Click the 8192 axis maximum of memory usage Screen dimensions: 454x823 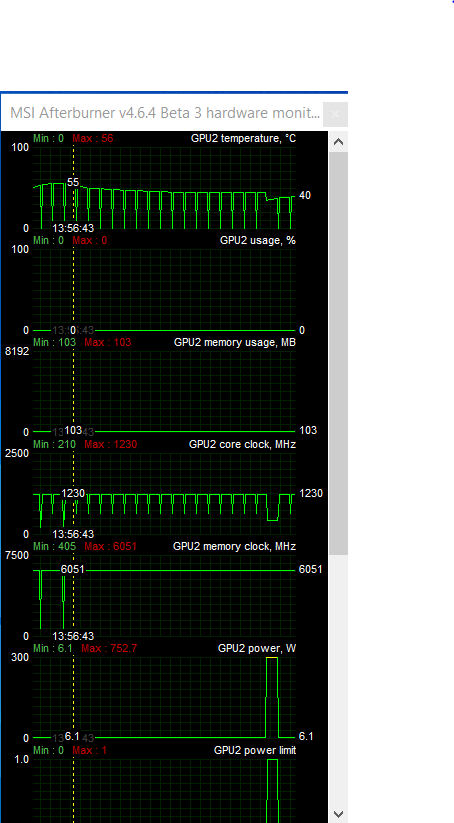point(17,351)
